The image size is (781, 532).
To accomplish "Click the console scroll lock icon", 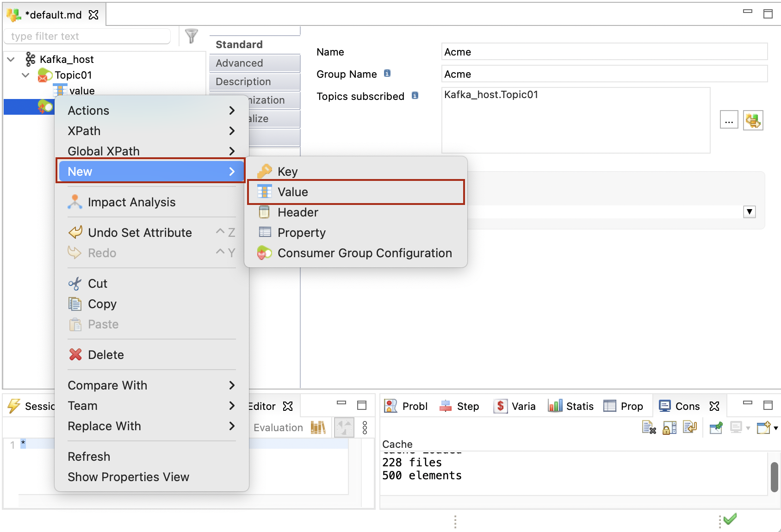I will [x=669, y=428].
